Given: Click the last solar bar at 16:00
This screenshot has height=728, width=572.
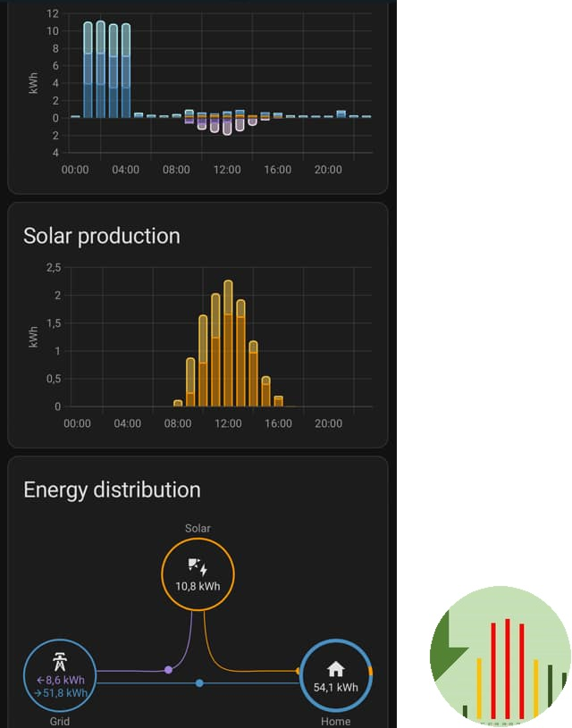Looking at the screenshot, I should click(x=278, y=401).
